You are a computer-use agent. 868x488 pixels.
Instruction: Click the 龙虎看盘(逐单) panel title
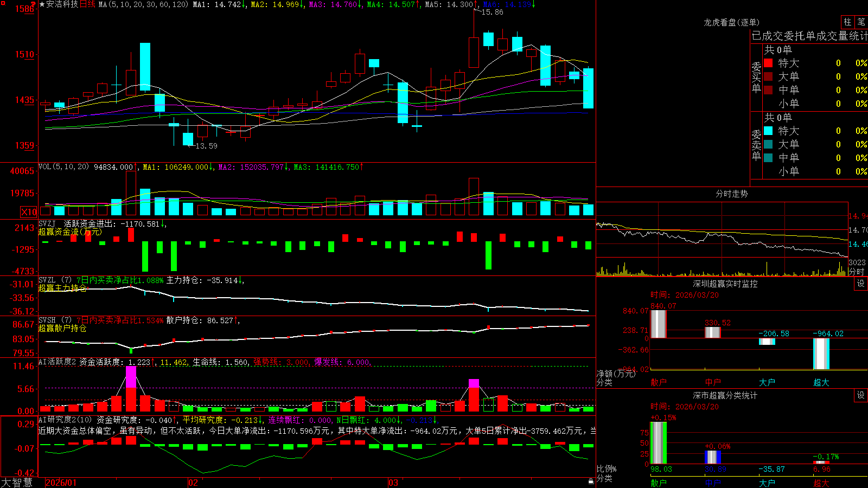731,22
